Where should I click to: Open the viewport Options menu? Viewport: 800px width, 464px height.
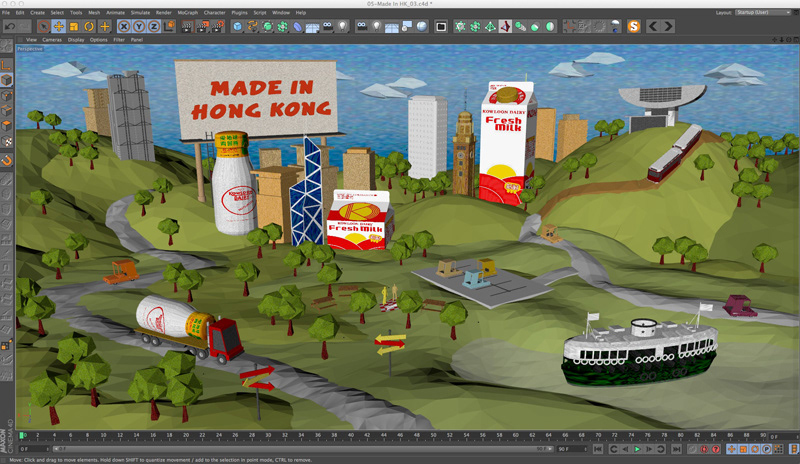click(x=98, y=39)
